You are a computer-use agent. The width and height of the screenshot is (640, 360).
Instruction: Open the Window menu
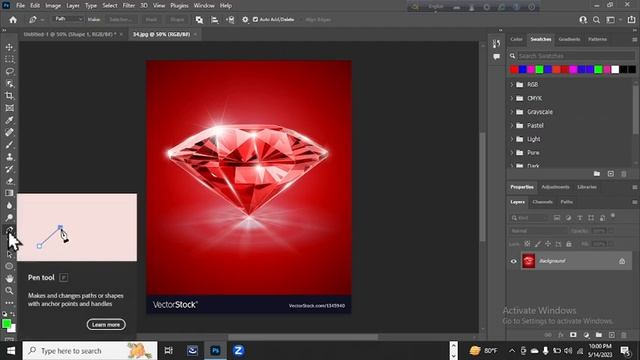coord(204,6)
